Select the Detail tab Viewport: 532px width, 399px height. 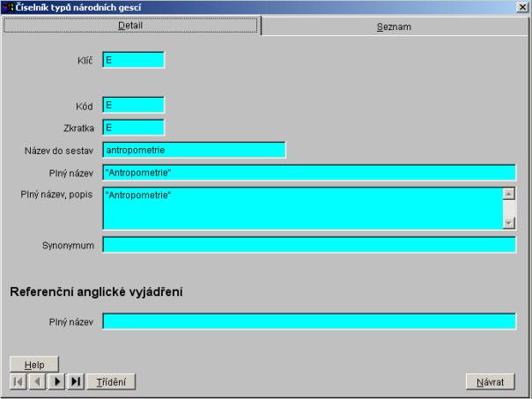tap(130, 26)
